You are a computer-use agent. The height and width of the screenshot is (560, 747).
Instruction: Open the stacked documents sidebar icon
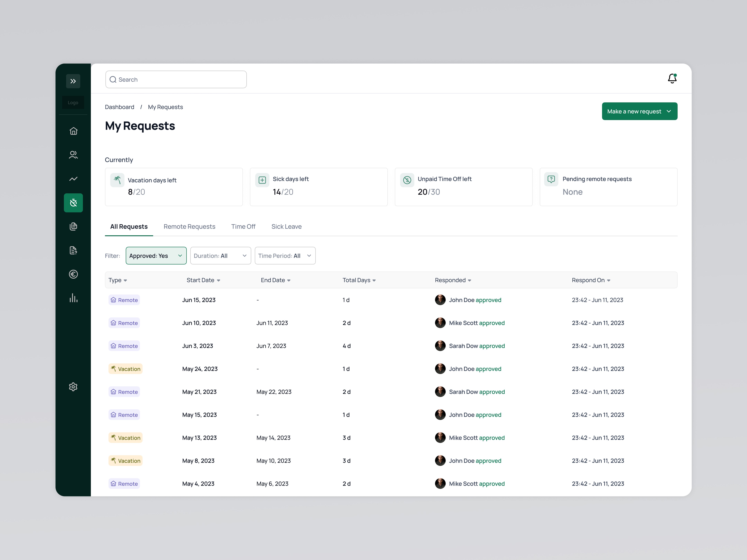(73, 226)
